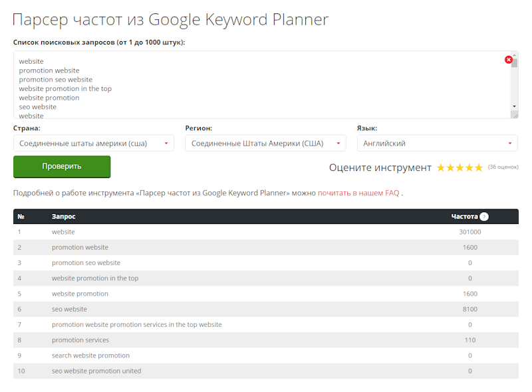Select 'website' in results row 1
The height and width of the screenshot is (392, 532).
(63, 232)
